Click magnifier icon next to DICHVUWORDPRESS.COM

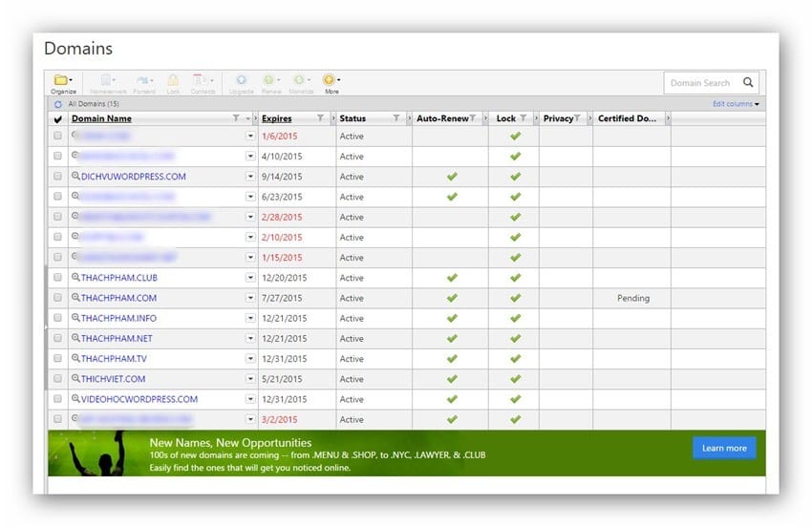[75, 176]
